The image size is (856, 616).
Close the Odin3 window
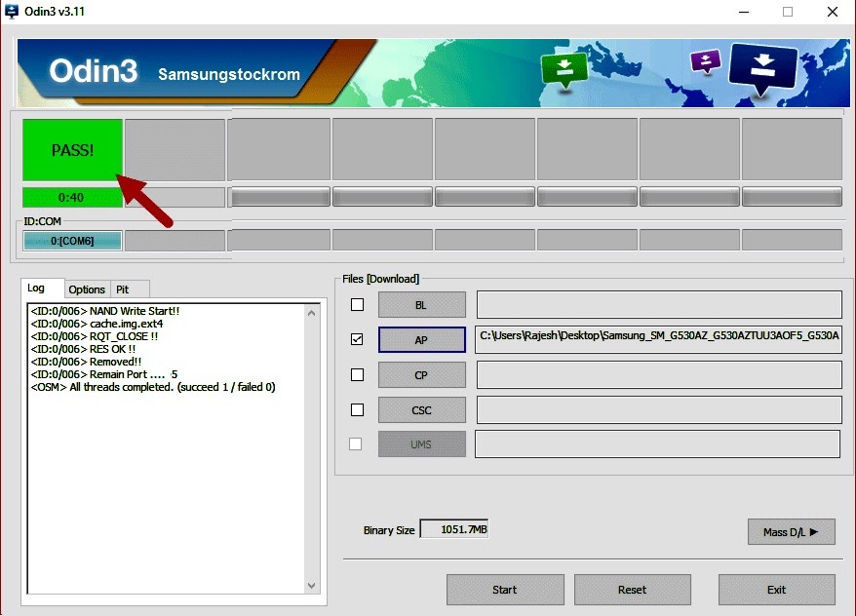(x=832, y=12)
